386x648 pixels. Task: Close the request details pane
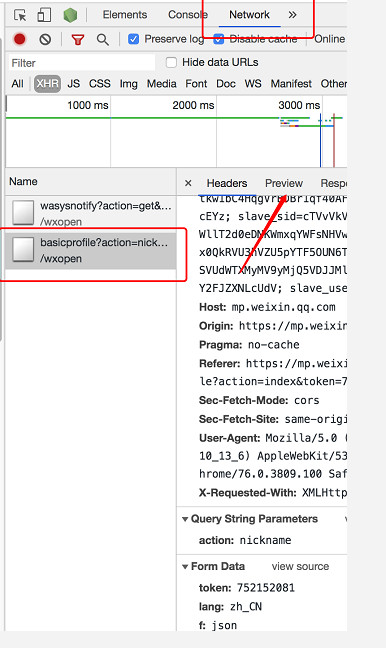click(x=188, y=183)
